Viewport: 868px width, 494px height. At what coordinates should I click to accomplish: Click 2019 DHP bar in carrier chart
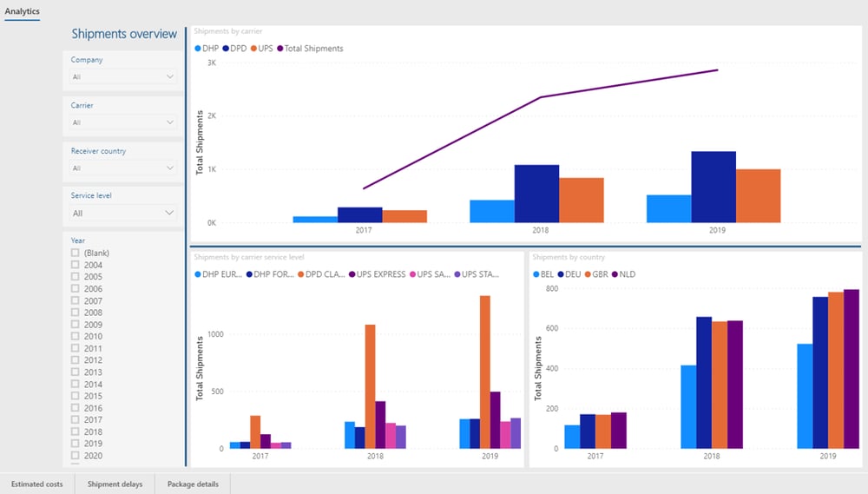(x=668, y=208)
